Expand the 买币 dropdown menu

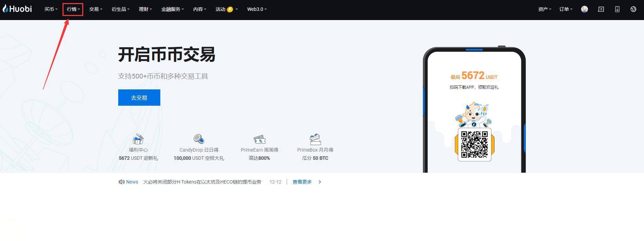51,9
